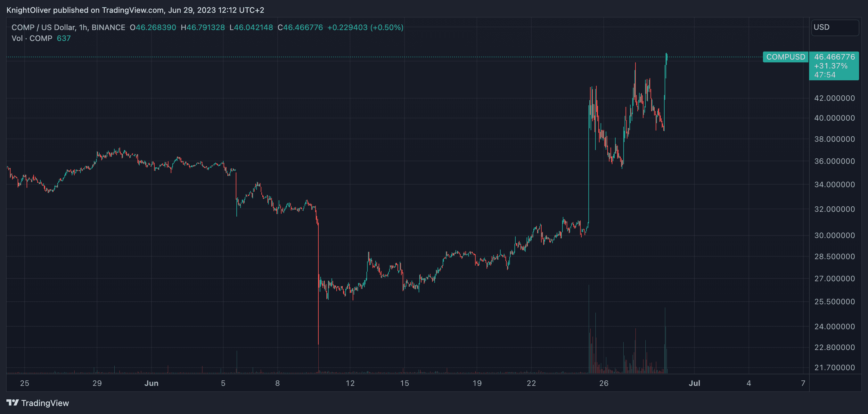This screenshot has width=868, height=414.
Task: Click the close value C46.466776
Action: click(300, 28)
